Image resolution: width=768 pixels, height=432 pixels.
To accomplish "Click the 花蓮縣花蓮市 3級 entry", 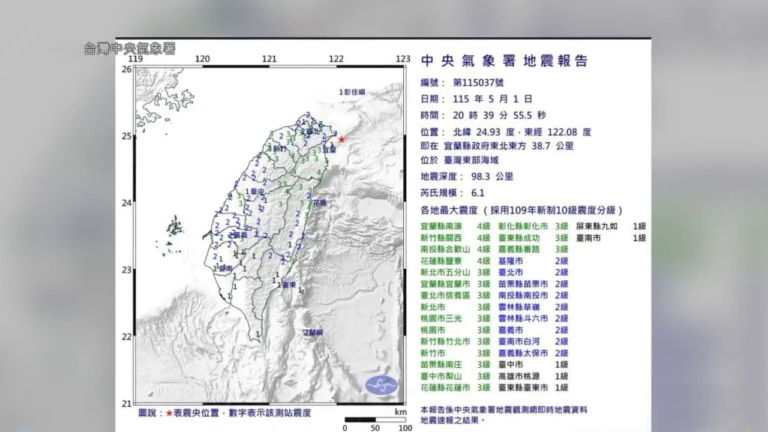I will click(x=456, y=388).
